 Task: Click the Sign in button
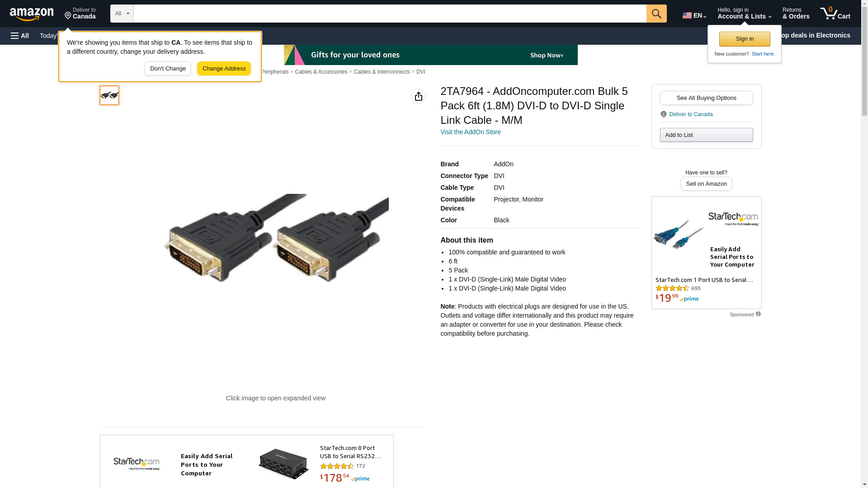745,39
